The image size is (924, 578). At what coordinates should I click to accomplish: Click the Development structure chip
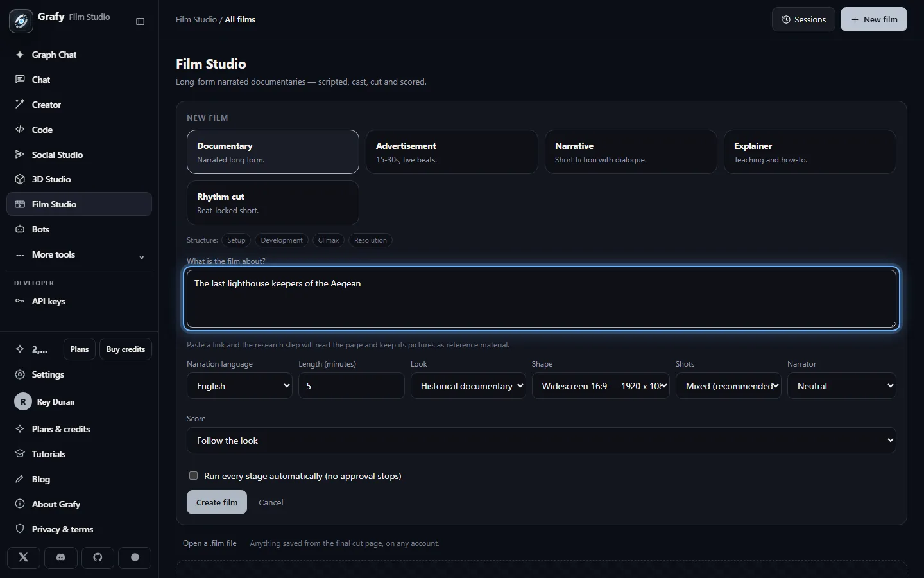282,240
